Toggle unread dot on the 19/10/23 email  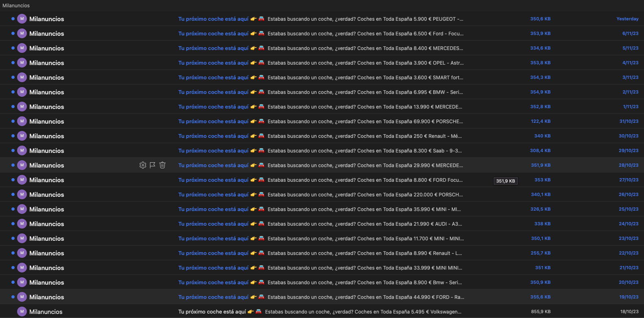click(x=13, y=297)
